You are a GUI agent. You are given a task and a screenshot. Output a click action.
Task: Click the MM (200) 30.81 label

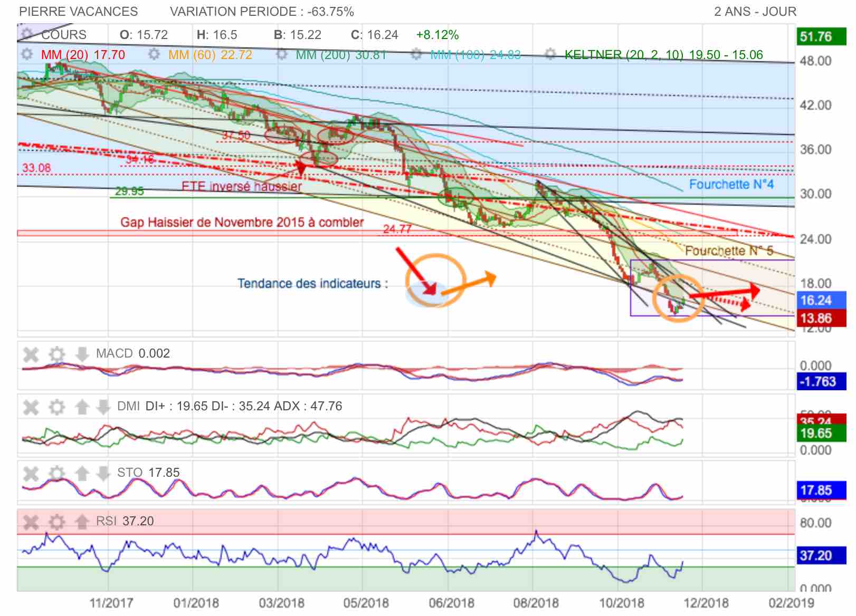point(341,55)
